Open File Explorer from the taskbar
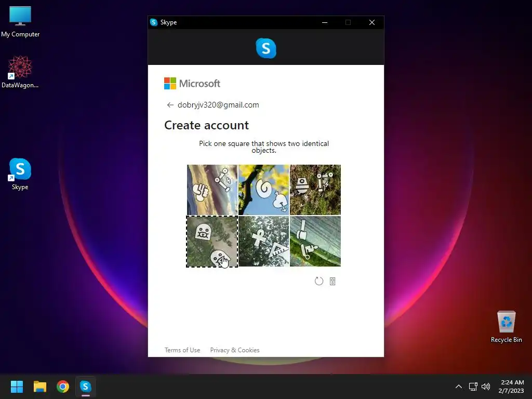 [39, 387]
